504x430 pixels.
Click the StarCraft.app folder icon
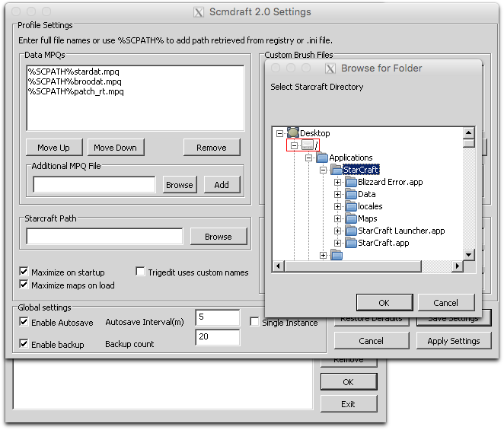coord(350,243)
